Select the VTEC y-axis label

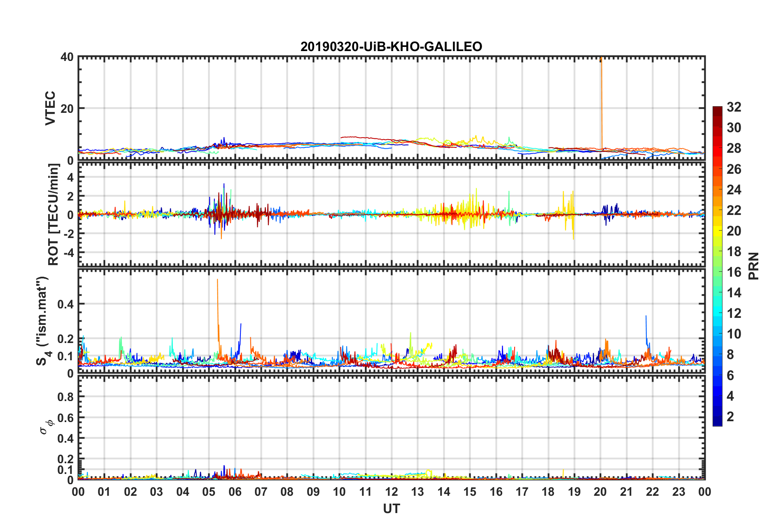(x=50, y=108)
